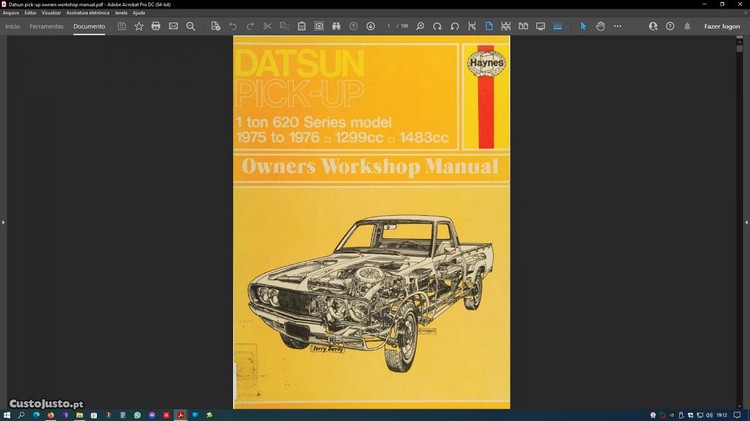Go to next page with the down arrow
The width and height of the screenshot is (750, 421).
tap(370, 26)
